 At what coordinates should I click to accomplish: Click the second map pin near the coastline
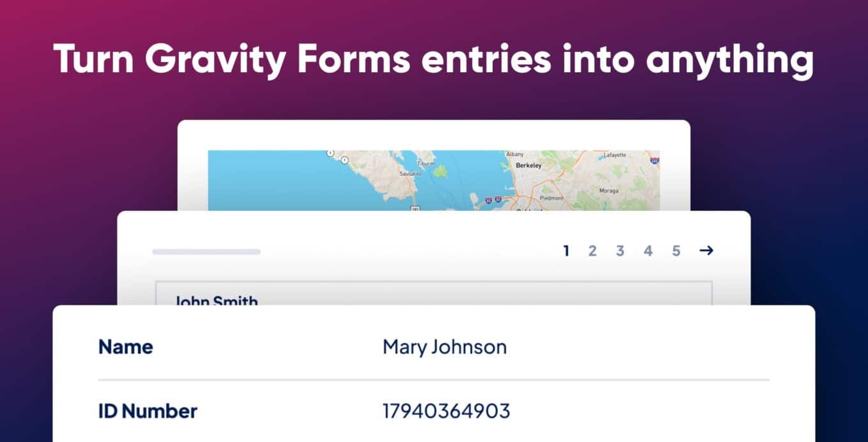[x=345, y=160]
